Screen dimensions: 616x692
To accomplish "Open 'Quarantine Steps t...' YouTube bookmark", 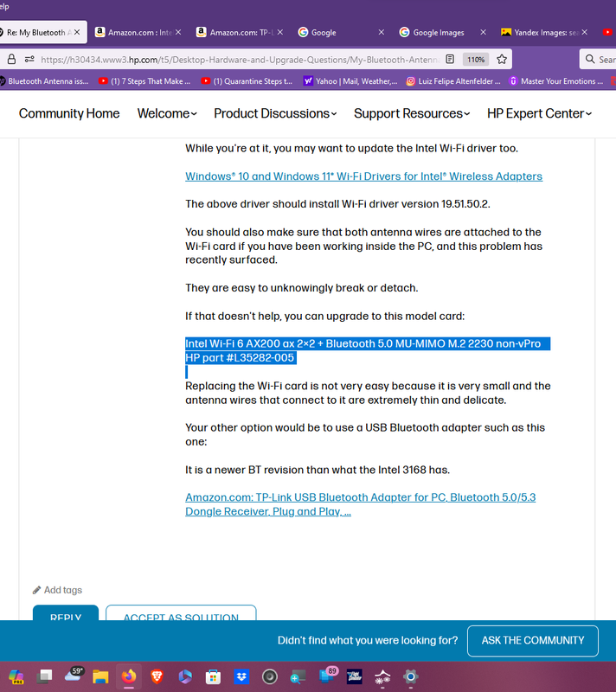I will 247,81.
